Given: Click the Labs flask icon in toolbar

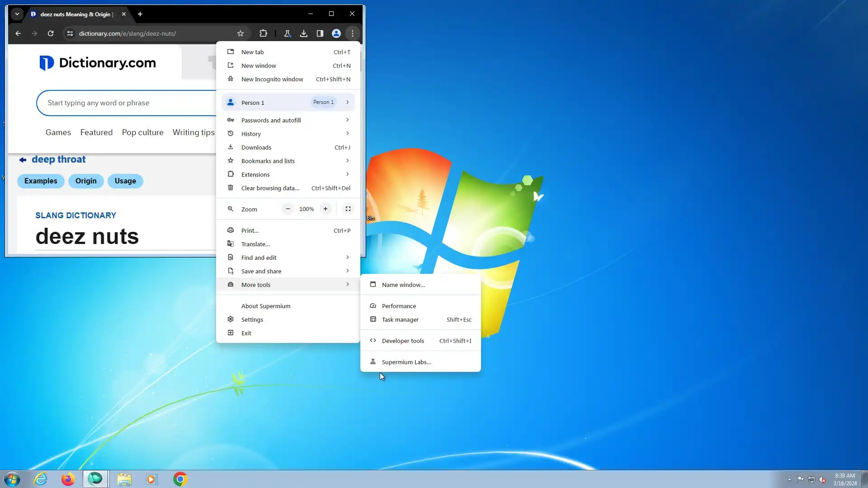Looking at the screenshot, I should tap(287, 33).
